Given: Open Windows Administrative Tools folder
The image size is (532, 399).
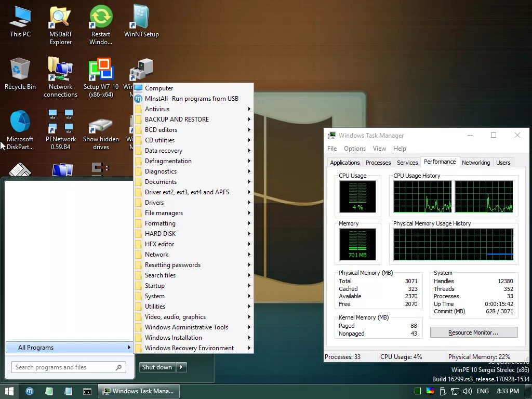Looking at the screenshot, I should click(193, 327).
